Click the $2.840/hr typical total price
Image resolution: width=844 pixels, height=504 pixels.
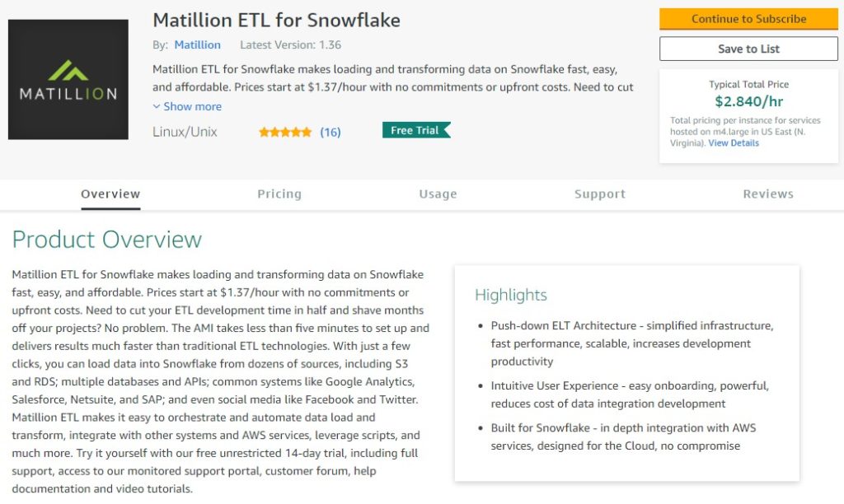click(x=748, y=102)
